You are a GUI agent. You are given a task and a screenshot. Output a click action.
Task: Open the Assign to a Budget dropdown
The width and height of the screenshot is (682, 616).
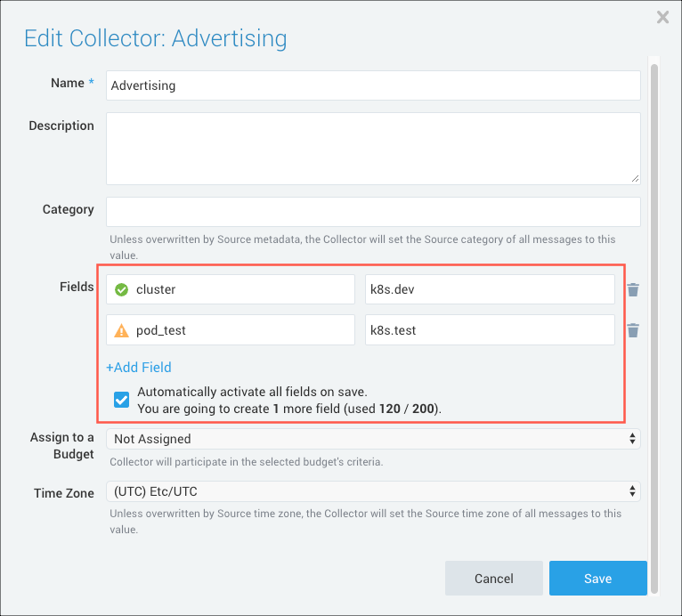point(373,439)
